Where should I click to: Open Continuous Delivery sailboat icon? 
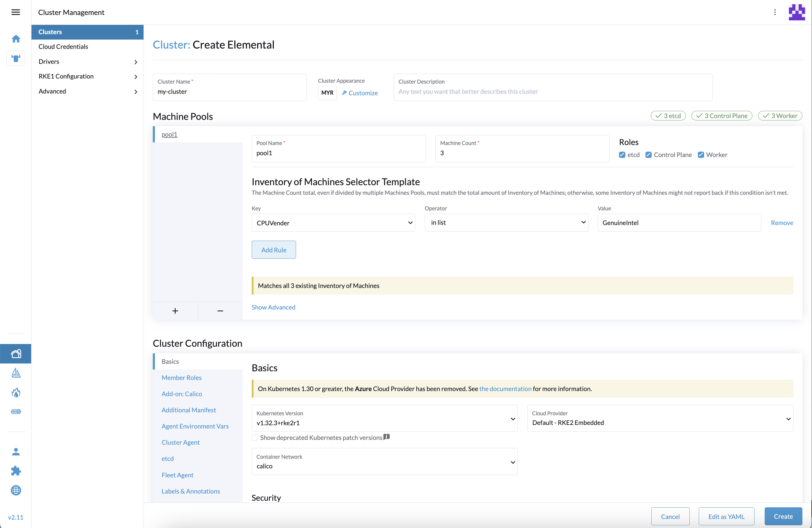[16, 373]
